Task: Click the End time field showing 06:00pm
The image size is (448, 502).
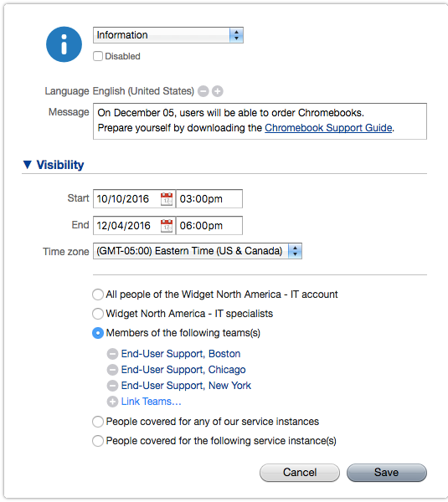Action: coord(209,226)
